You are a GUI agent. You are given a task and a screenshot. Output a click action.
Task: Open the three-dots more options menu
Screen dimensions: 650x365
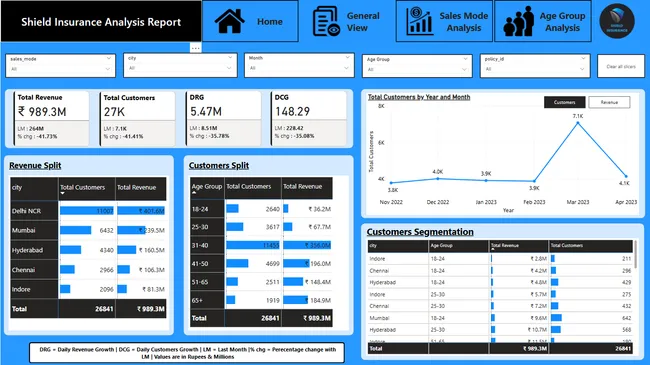click(195, 48)
